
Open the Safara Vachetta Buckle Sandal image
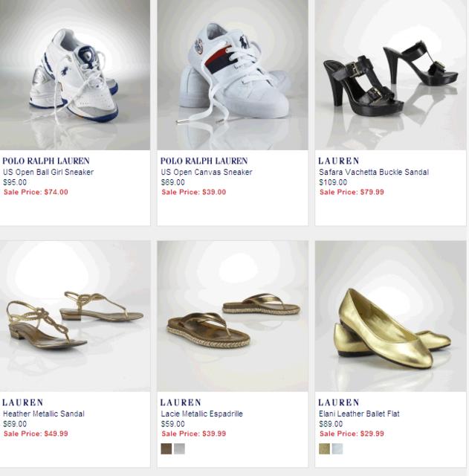[x=391, y=75]
